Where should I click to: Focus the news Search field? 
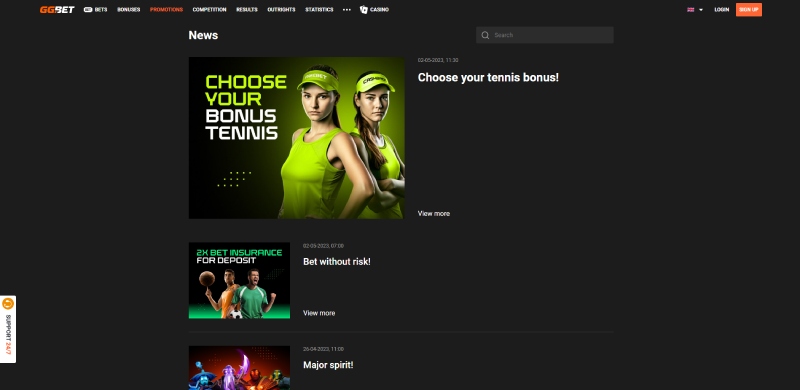pyautogui.click(x=544, y=35)
